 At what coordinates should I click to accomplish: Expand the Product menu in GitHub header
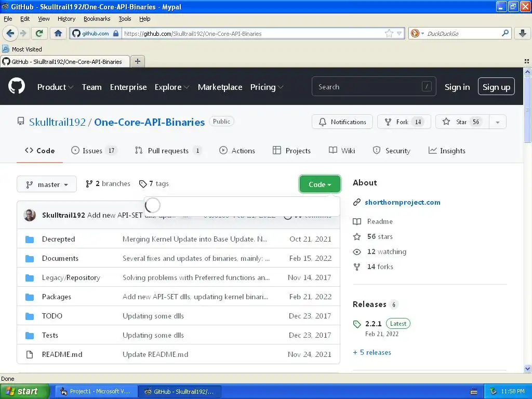[55, 87]
